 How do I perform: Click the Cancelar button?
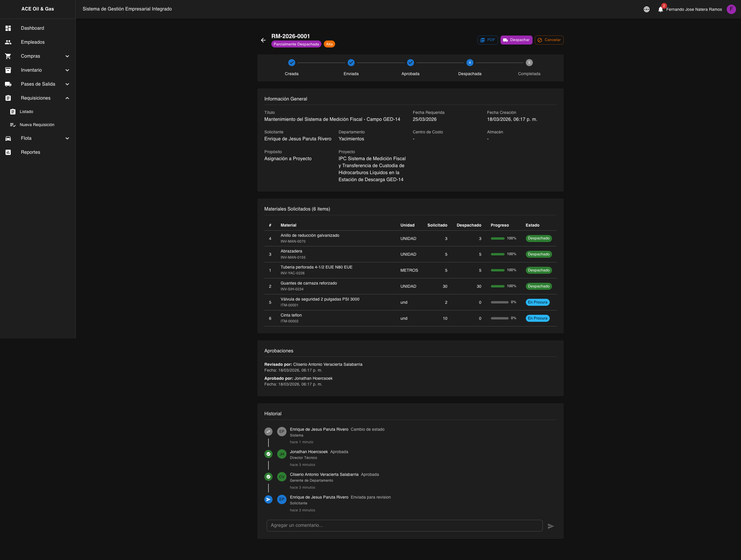pos(549,40)
